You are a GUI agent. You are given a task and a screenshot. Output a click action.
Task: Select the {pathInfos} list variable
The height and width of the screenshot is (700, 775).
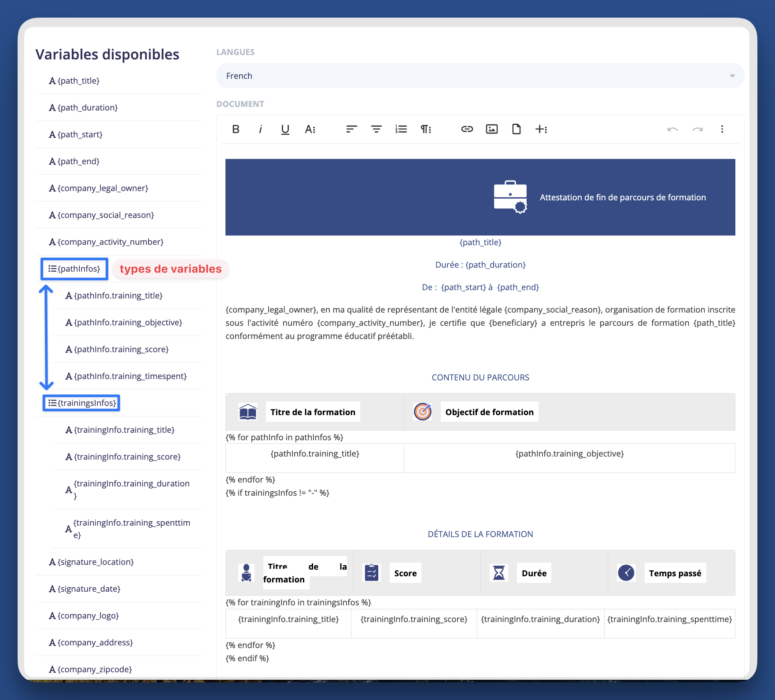click(74, 269)
